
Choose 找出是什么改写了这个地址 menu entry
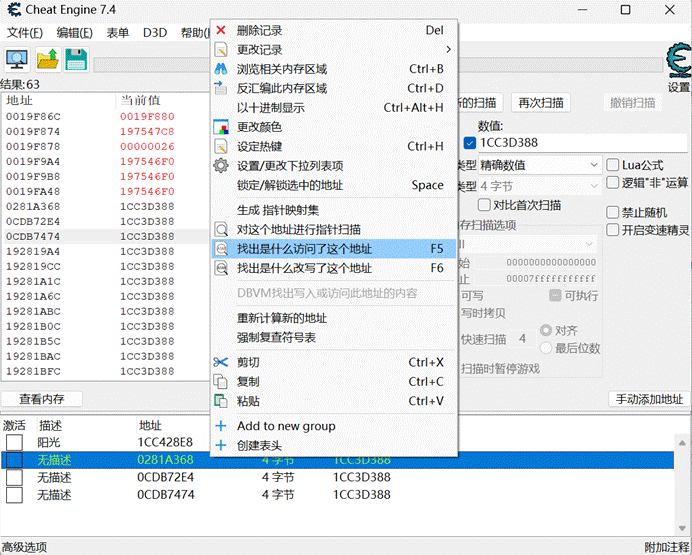(334, 268)
